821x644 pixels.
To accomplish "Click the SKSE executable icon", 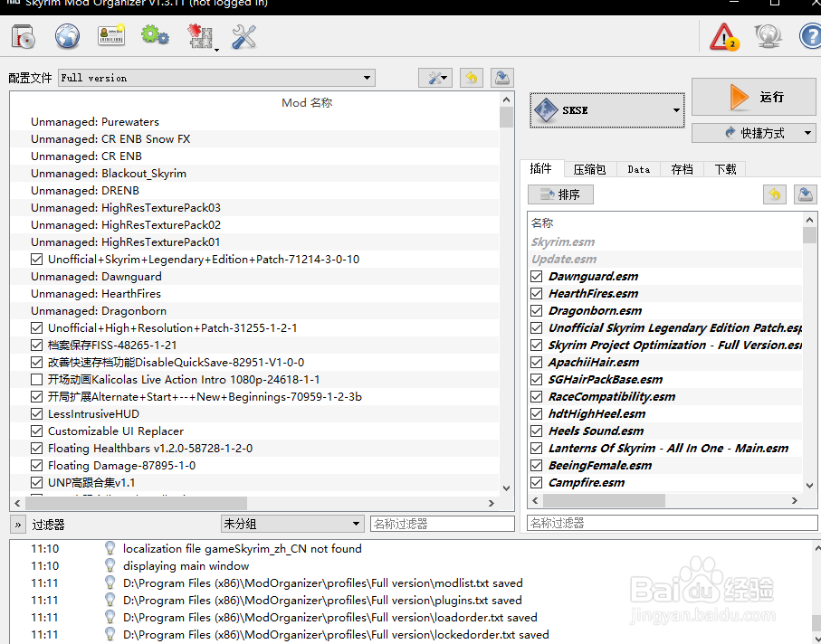I will click(x=546, y=109).
